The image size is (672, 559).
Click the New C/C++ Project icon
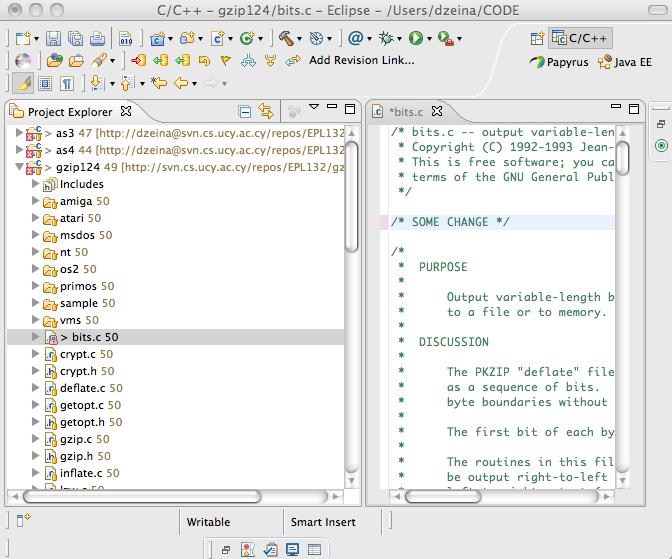157,39
